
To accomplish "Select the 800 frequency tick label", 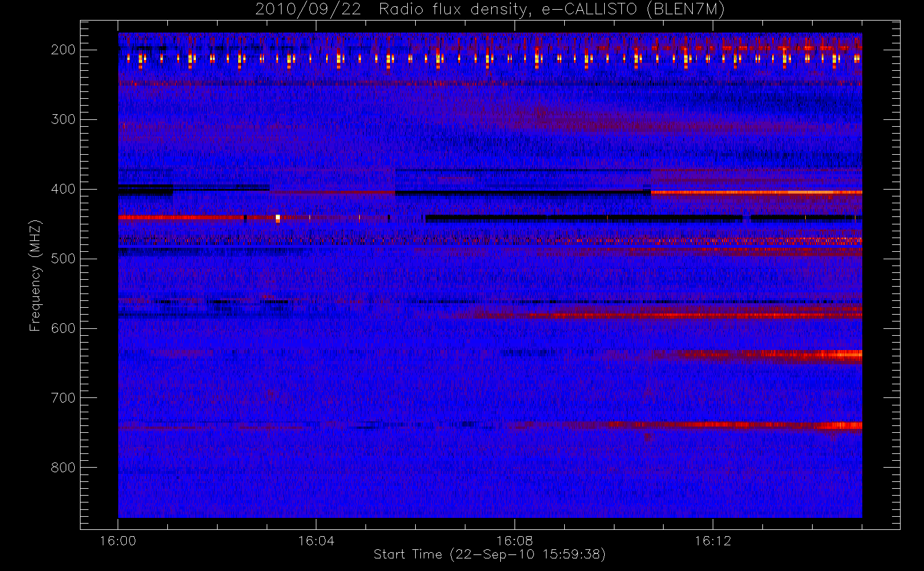I will tap(63, 468).
